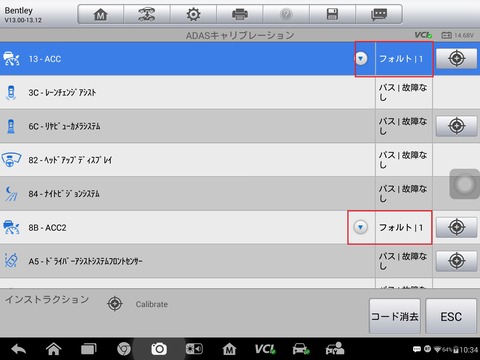The image size is (480, 360).
Task: Select the 6C rear view camera row
Action: point(240,126)
